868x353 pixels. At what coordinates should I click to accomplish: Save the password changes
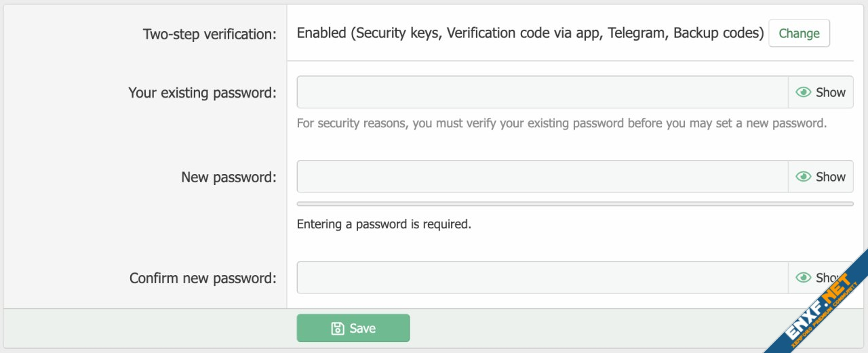coord(353,329)
